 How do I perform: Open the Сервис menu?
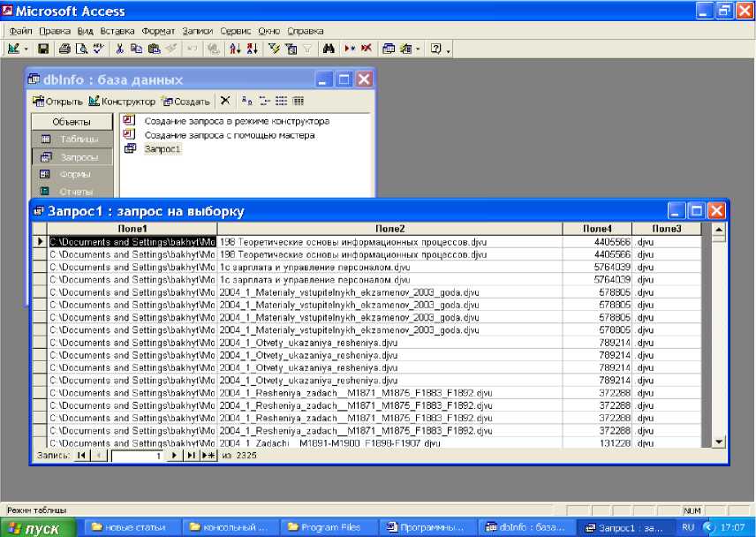pyautogui.click(x=235, y=31)
